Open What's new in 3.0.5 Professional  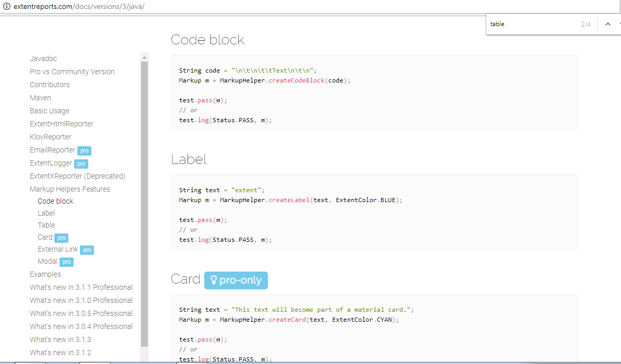coord(81,314)
